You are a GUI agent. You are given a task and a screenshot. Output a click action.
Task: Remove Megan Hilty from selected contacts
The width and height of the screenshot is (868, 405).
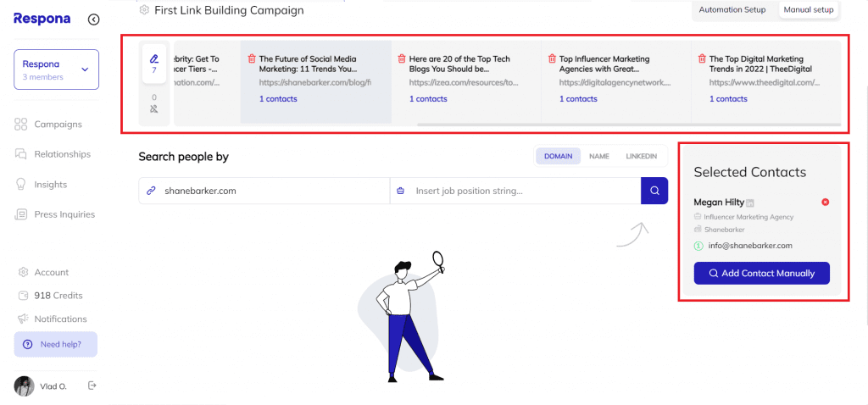click(x=826, y=202)
